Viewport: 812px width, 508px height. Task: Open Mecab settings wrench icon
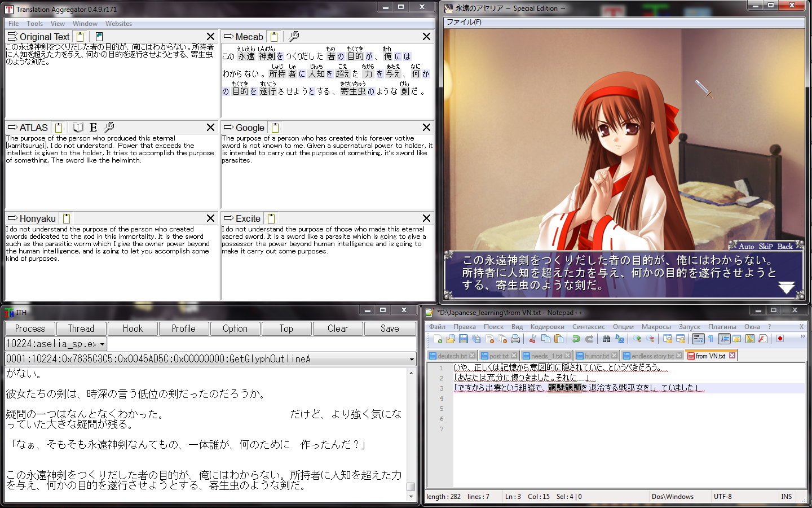coord(294,37)
